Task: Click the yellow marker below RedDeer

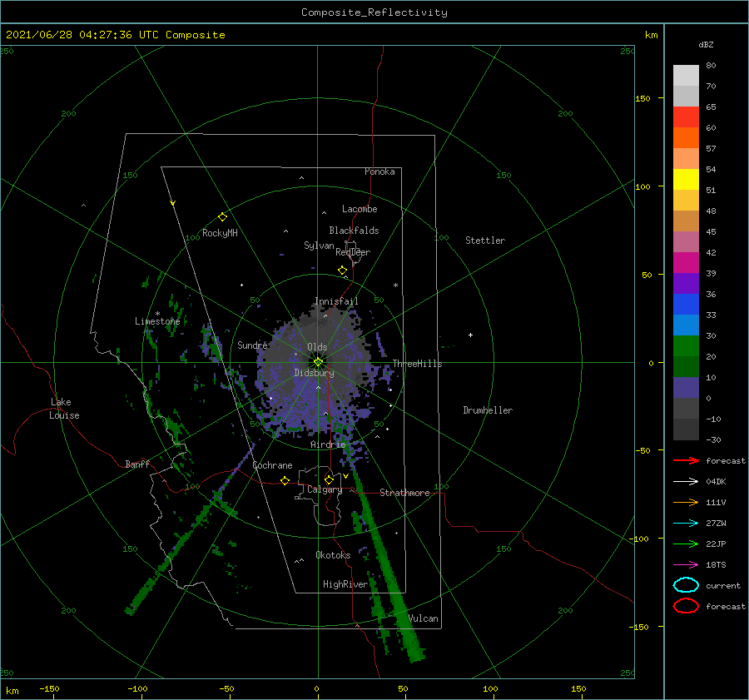Action: (x=343, y=271)
